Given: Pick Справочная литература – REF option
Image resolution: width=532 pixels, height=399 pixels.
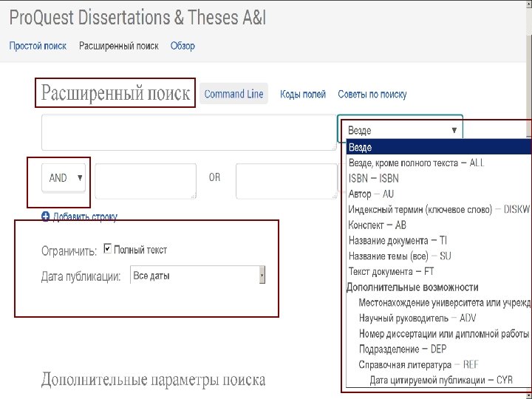Looking at the screenshot, I should coord(439,365).
